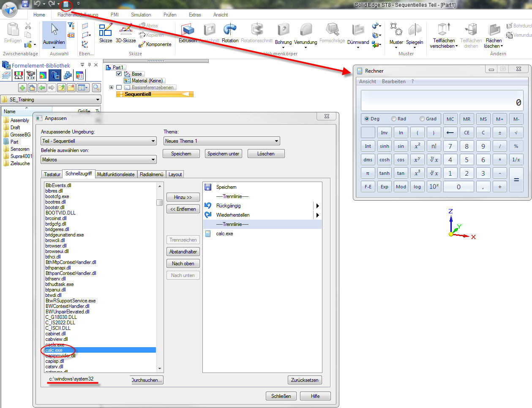
Task: Start the Skizze command
Action: pos(106,33)
